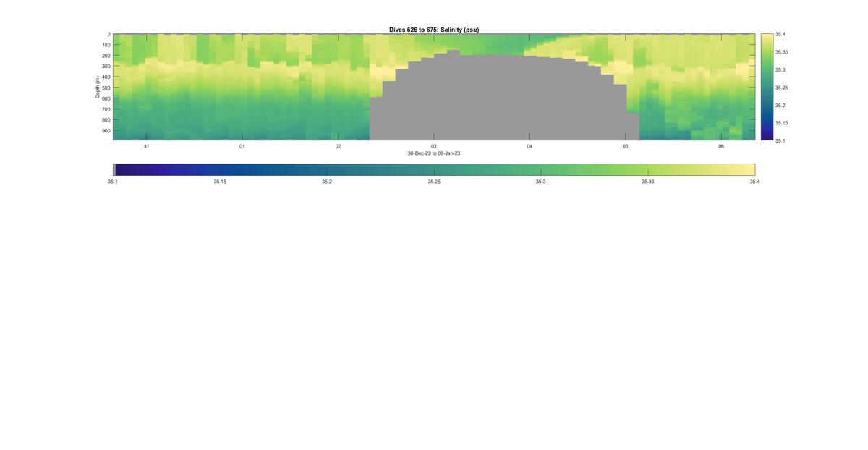Pick "35.4" label on the vertical colorbar
This screenshot has height=450, width=868.
(780, 34)
